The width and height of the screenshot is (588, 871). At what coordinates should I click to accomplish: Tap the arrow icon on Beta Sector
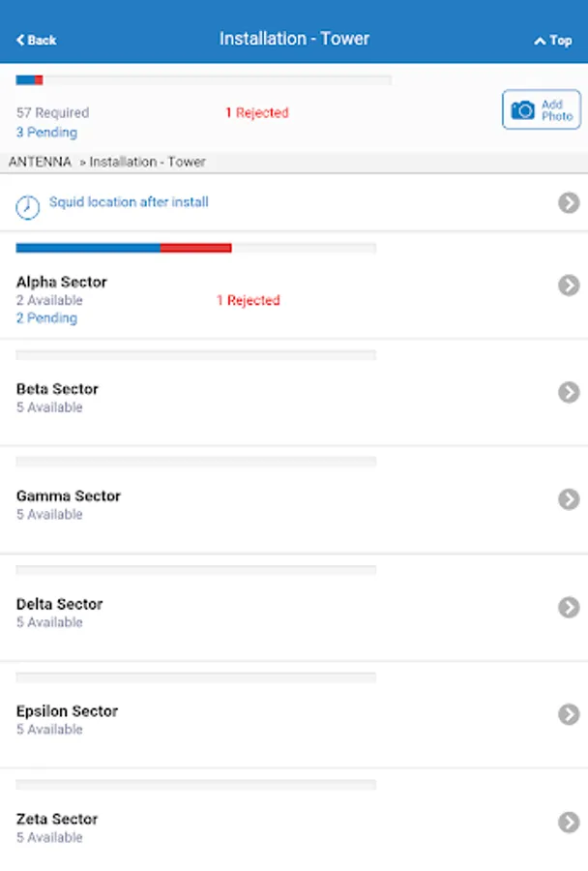click(x=569, y=392)
